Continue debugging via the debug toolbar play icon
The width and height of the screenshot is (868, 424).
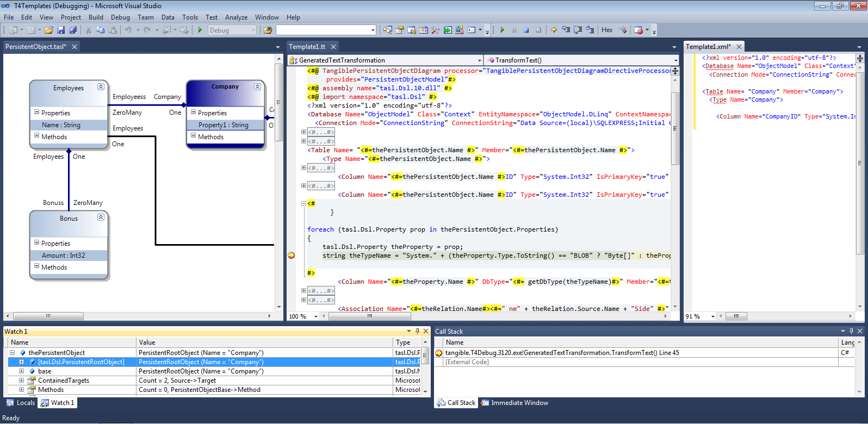point(503,30)
